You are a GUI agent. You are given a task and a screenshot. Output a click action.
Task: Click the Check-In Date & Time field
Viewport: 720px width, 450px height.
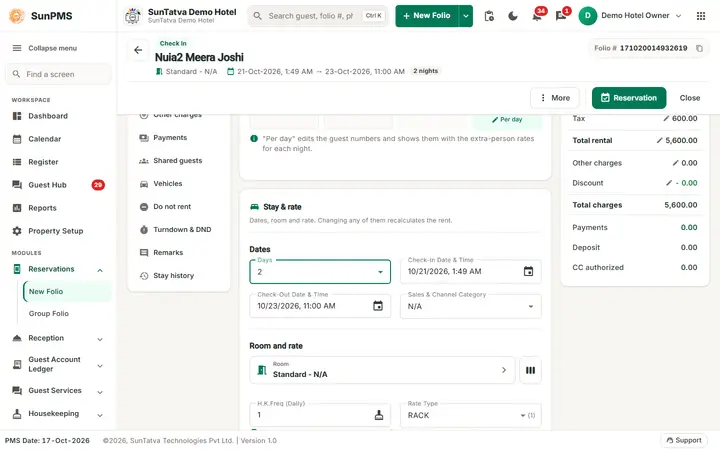pos(471,271)
